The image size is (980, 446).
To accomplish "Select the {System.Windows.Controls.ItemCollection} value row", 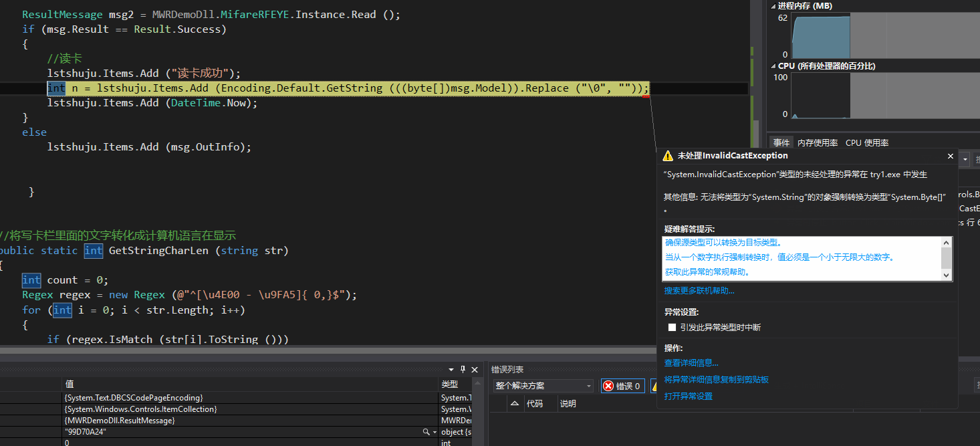I will click(250, 409).
